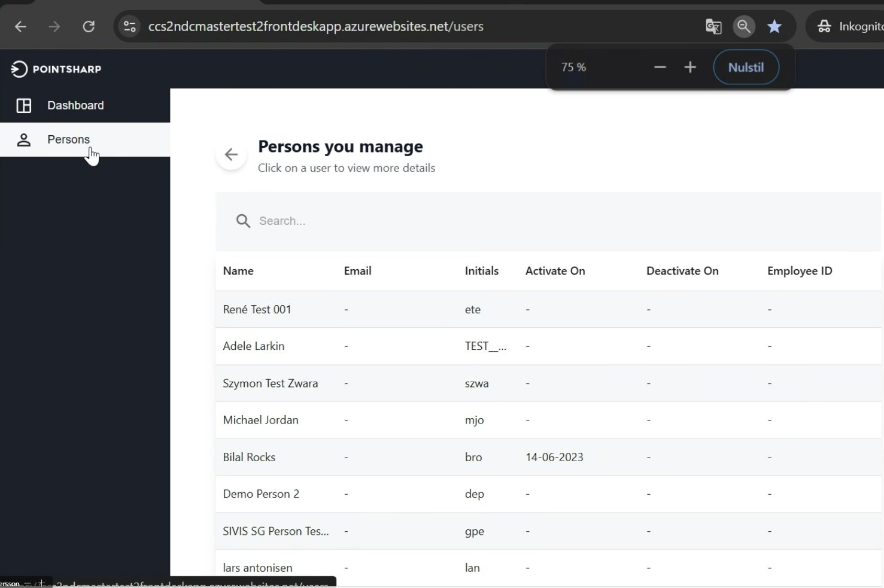Decrease zoom with the minus button
This screenshot has height=588, width=884.
[660, 67]
